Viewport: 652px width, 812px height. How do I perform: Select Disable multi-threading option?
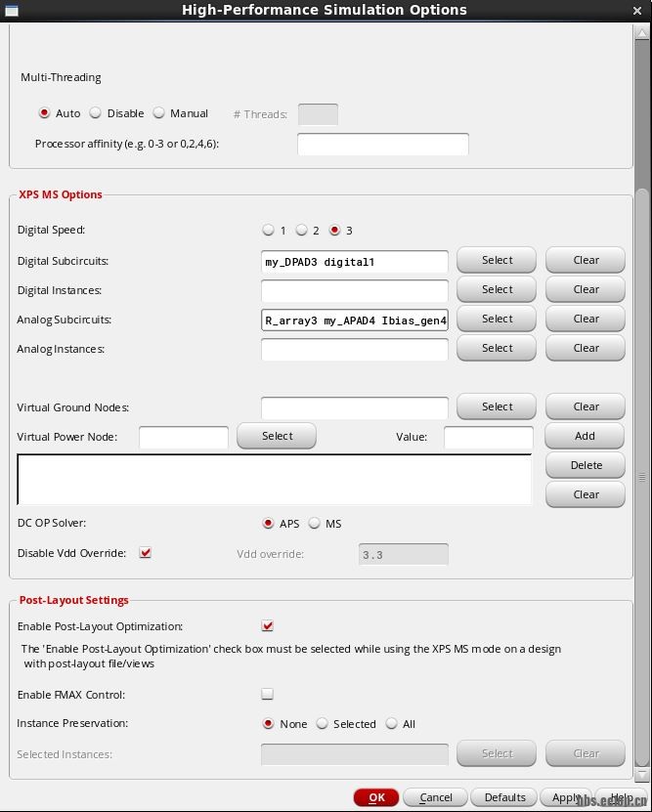95,113
